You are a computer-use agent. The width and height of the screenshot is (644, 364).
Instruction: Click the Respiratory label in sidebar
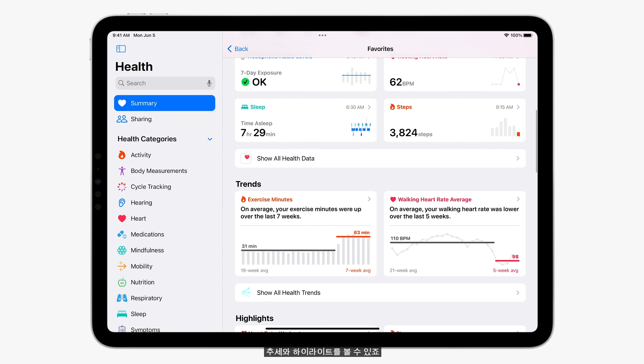pyautogui.click(x=146, y=298)
